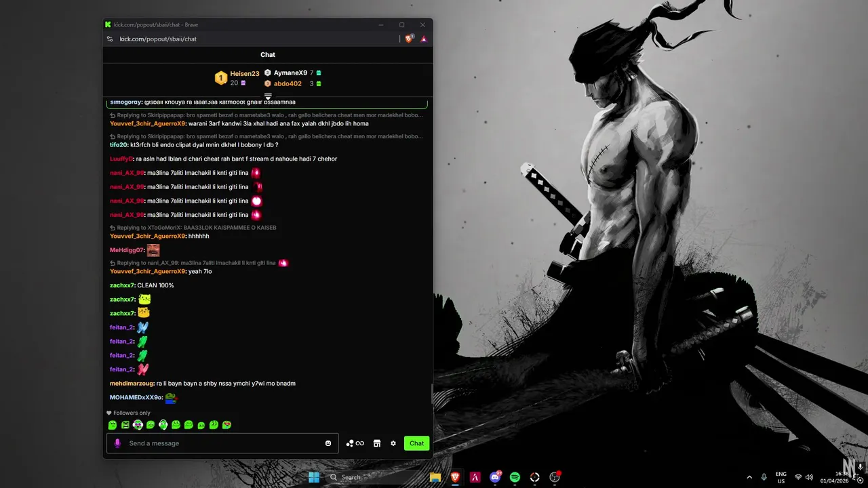
Task: Open AymaneX9 profile in leaderboard
Action: pos(290,73)
